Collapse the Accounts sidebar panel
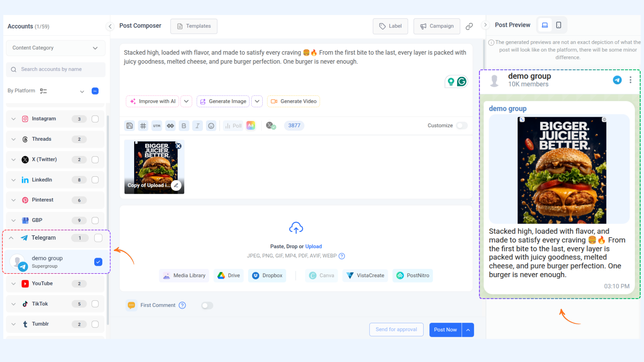The height and width of the screenshot is (362, 644). click(110, 26)
